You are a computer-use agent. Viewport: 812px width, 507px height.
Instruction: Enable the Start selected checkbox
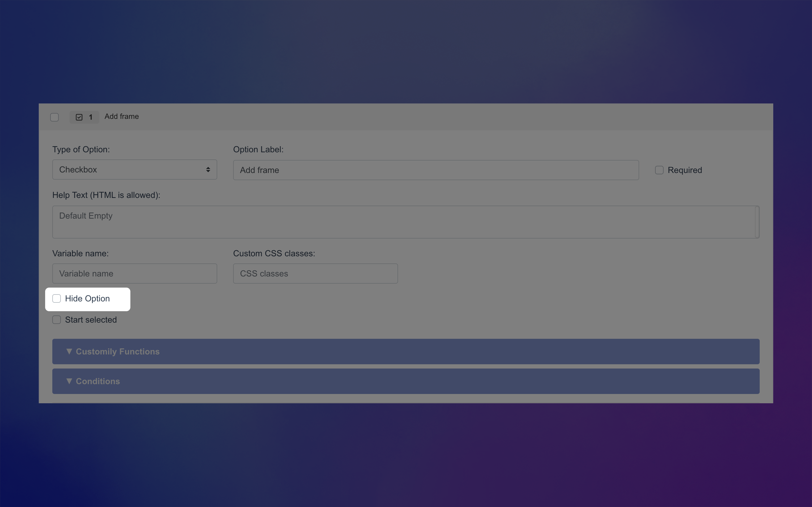(x=56, y=319)
